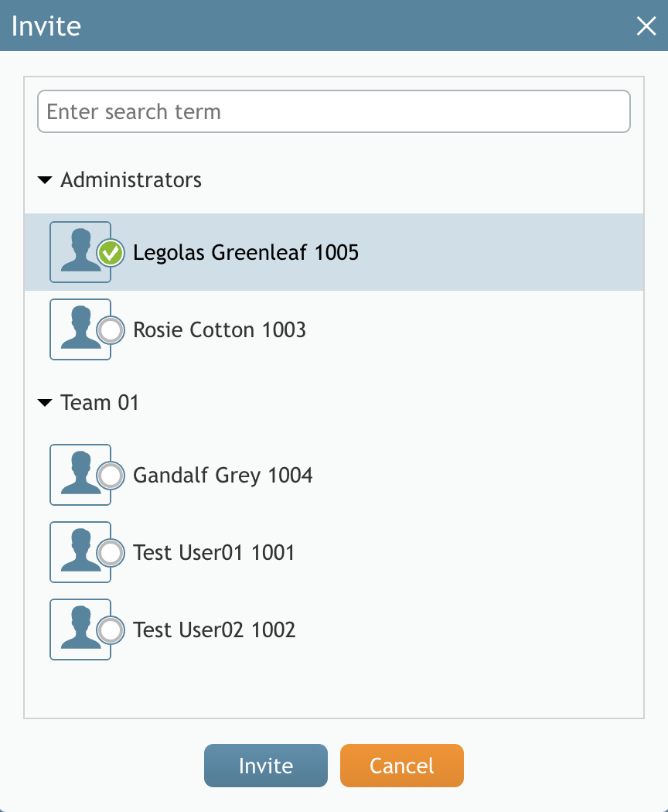The image size is (668, 812).
Task: Close the Invite dialog with the X icon
Action: (646, 26)
